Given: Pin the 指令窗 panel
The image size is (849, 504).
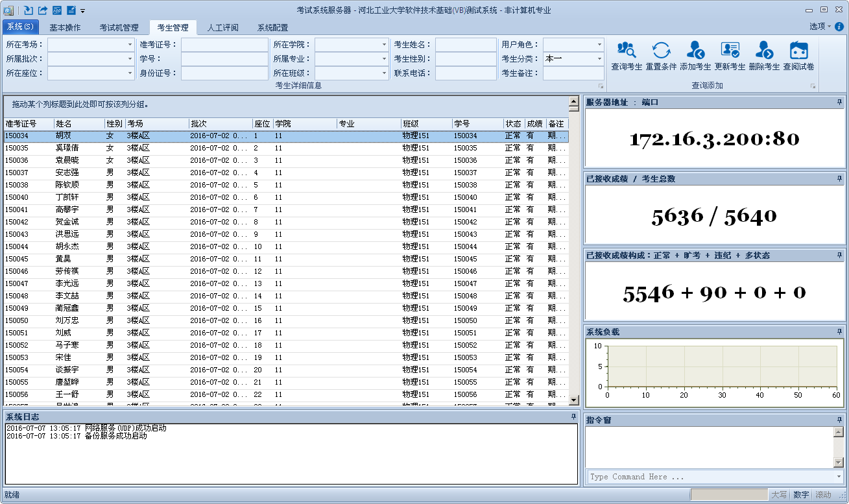Looking at the screenshot, I should pyautogui.click(x=839, y=420).
